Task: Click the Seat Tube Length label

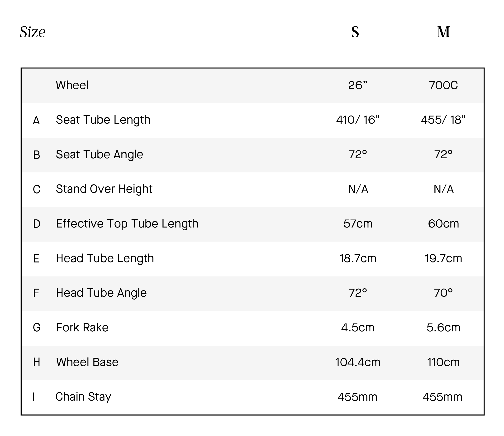Action: [103, 120]
